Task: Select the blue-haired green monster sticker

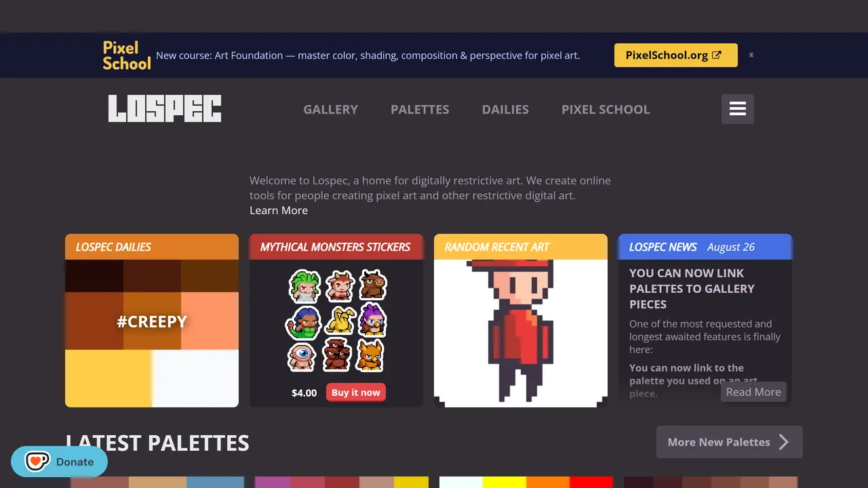Action: (x=302, y=323)
